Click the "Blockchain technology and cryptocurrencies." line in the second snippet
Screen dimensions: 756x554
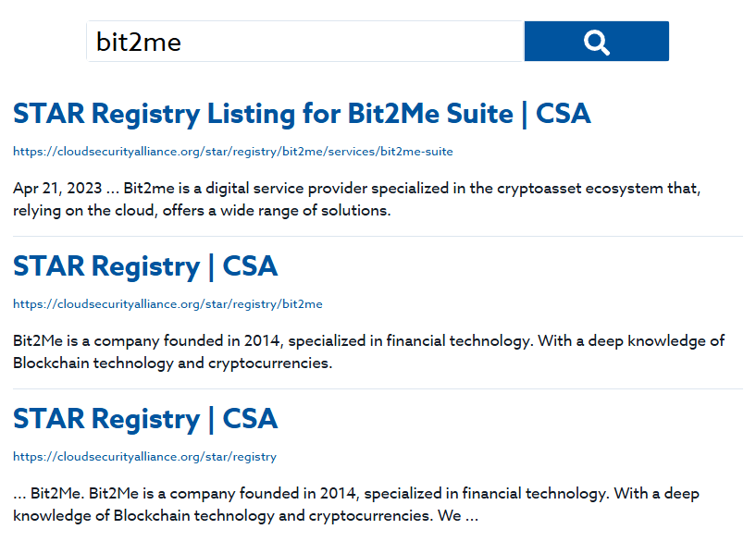point(172,363)
